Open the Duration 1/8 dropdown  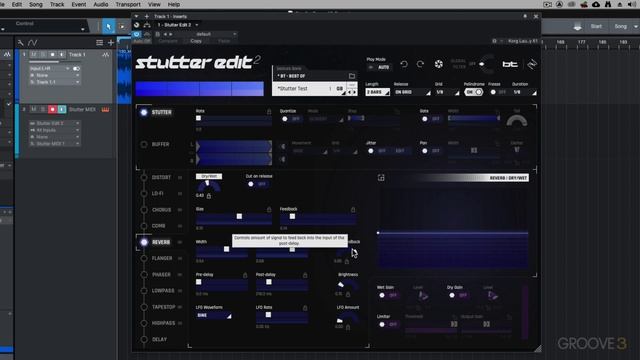point(524,92)
